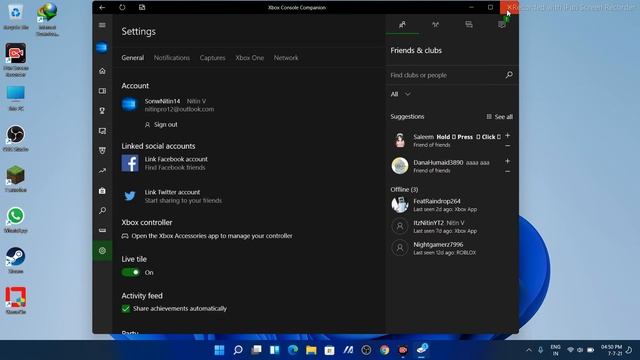Viewport: 640px width, 360px height.
Task: Open Search icon in the sidebar
Action: pyautogui.click(x=102, y=211)
